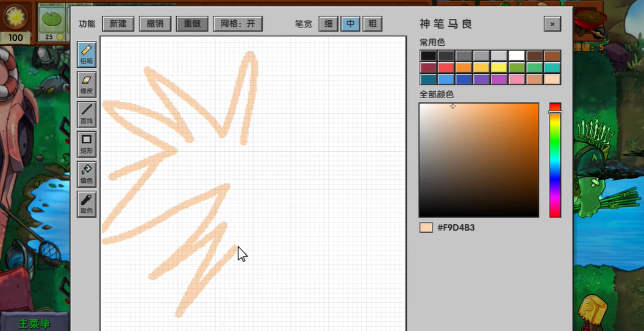Click the hue slider handle
The width and height of the screenshot is (644, 331).
(x=555, y=112)
